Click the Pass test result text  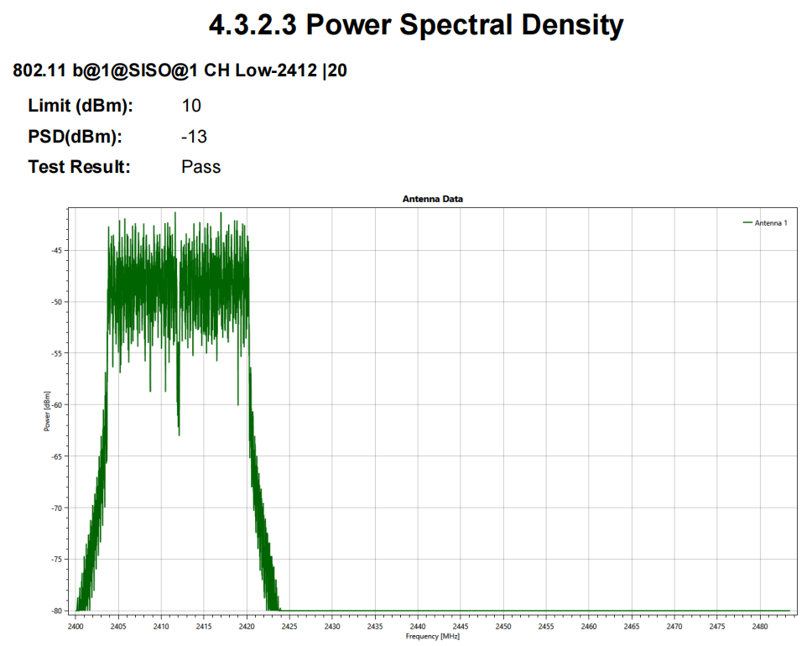pyautogui.click(x=201, y=166)
